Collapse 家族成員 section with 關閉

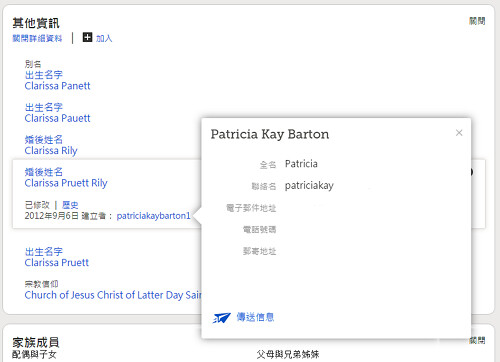(477, 340)
